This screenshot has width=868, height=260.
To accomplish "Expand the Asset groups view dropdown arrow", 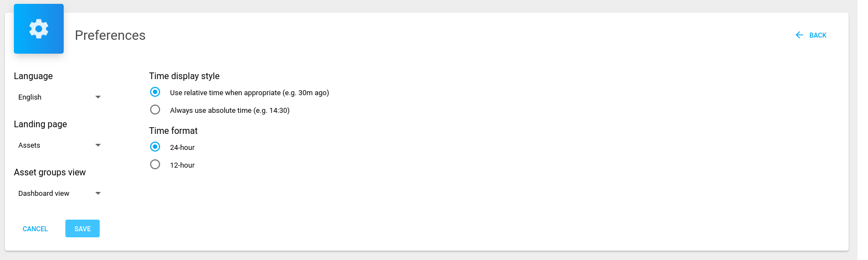I will [x=98, y=194].
